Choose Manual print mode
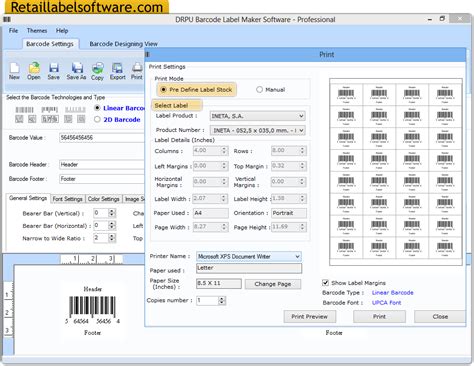474x366 pixels. (x=259, y=90)
